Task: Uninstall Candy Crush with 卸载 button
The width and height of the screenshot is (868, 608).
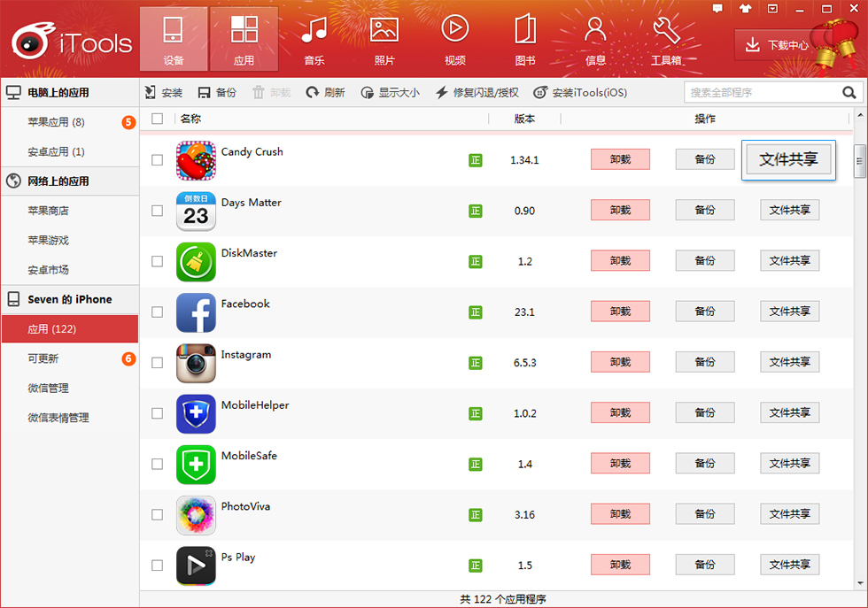Action: click(x=621, y=159)
